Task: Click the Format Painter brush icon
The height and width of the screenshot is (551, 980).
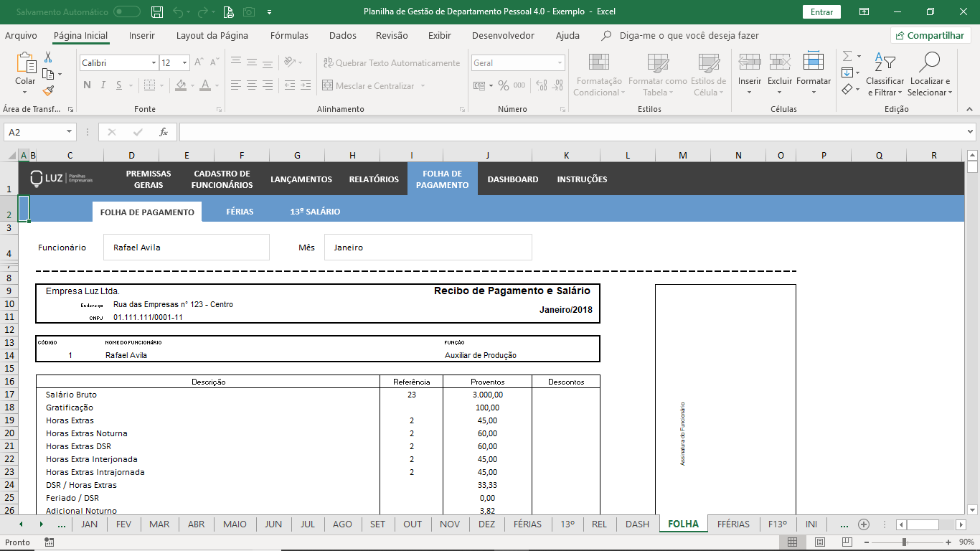Action: tap(48, 91)
